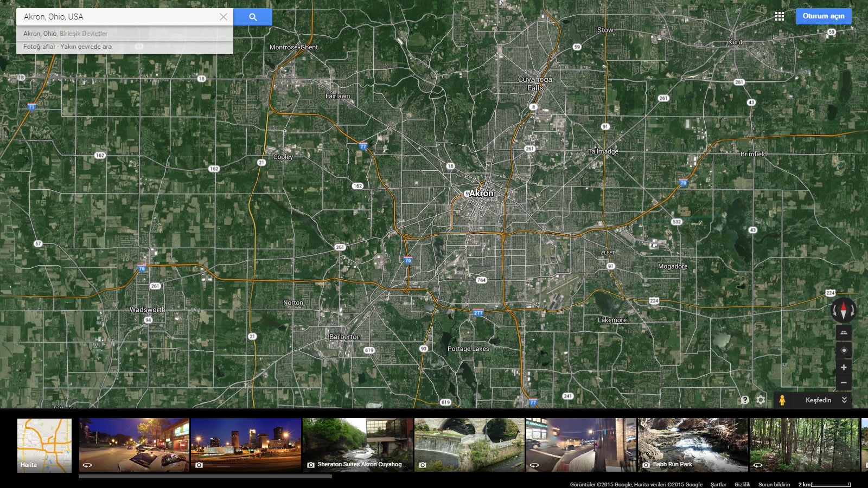Open the Sheraton Suites Akron photo
Screen dimensions: 868x488
pos(358,445)
